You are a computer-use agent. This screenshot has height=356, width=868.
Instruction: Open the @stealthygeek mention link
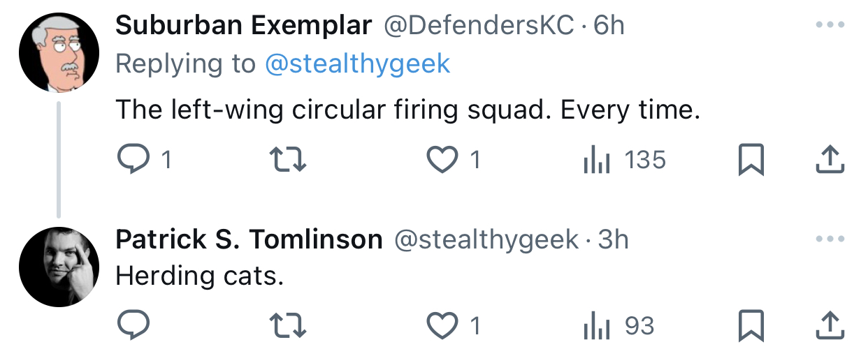(358, 64)
